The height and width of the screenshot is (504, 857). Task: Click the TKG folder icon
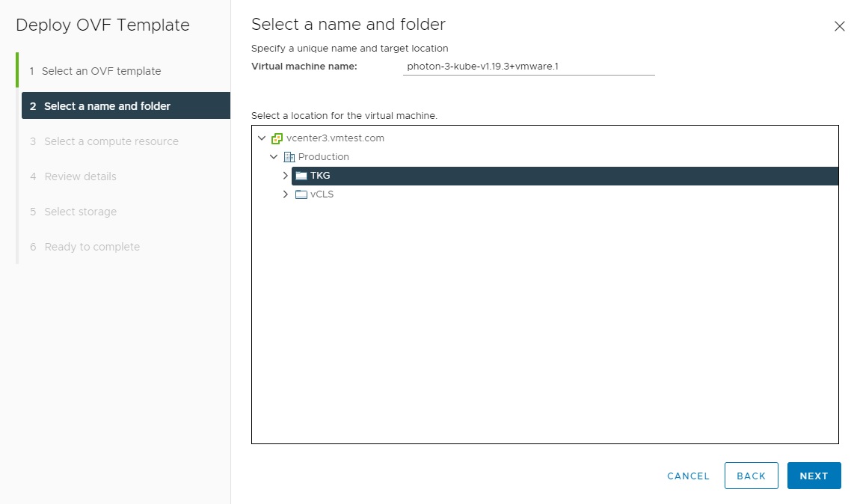(301, 176)
